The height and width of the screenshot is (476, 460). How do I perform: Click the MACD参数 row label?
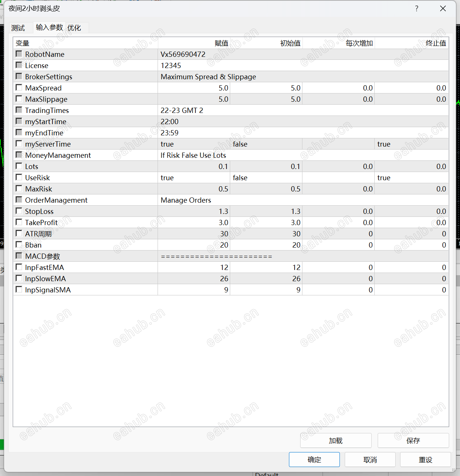pos(42,256)
